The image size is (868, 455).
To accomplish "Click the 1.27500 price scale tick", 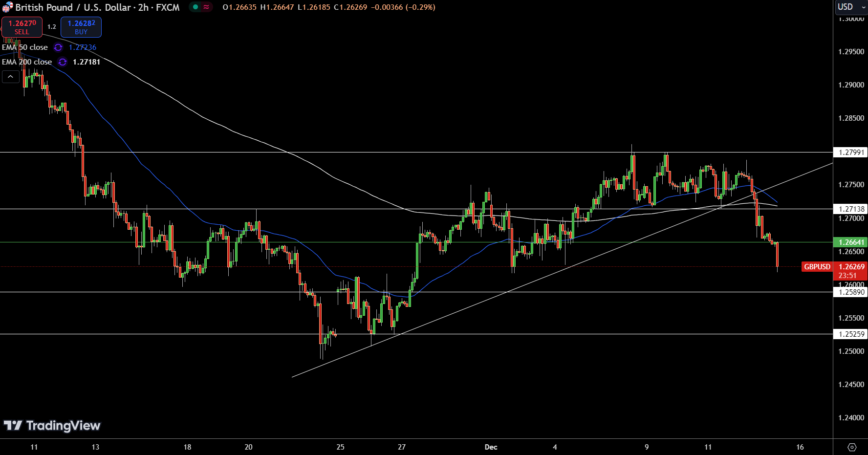I will coord(851,185).
